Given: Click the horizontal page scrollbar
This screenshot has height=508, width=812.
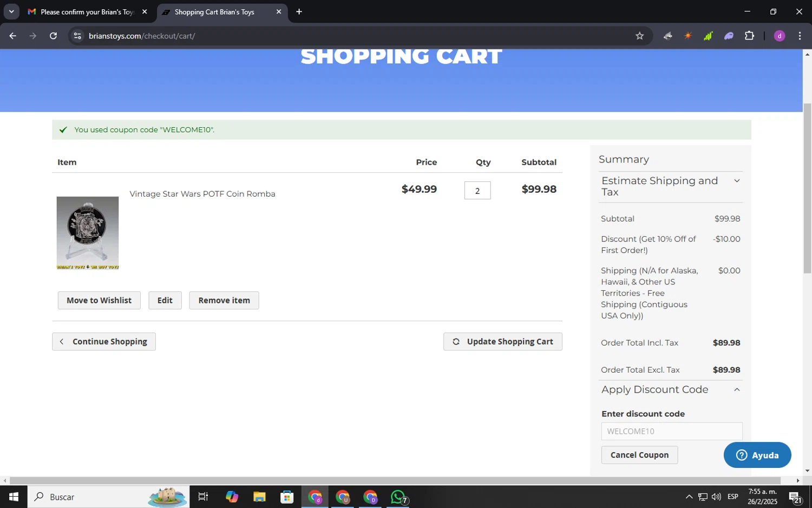Looking at the screenshot, I should 395,480.
